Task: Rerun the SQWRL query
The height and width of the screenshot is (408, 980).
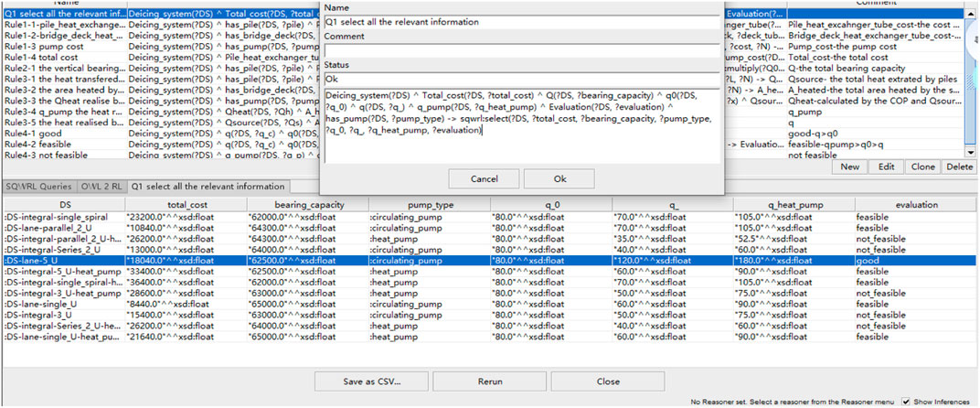Action: pos(489,381)
